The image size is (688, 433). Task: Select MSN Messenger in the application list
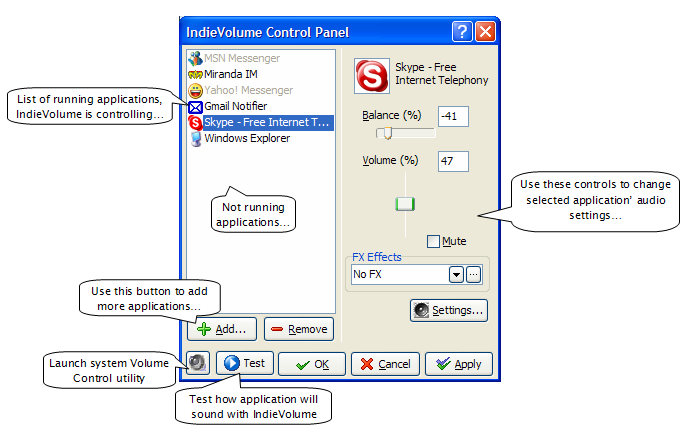(x=242, y=58)
